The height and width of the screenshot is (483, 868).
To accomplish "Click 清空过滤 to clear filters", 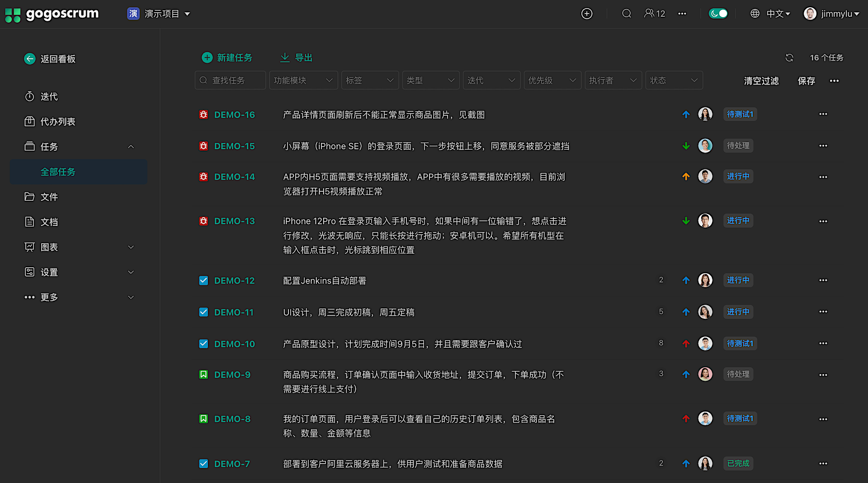I will point(761,81).
